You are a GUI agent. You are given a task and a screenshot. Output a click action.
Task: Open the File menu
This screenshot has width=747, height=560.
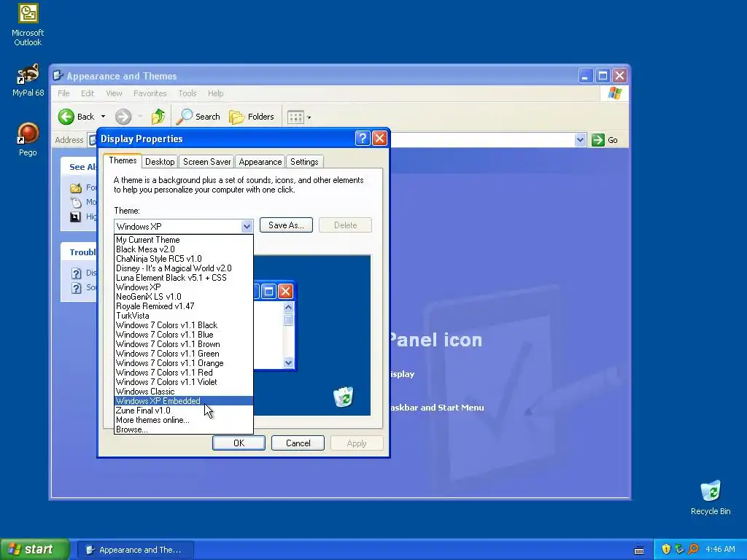point(63,93)
